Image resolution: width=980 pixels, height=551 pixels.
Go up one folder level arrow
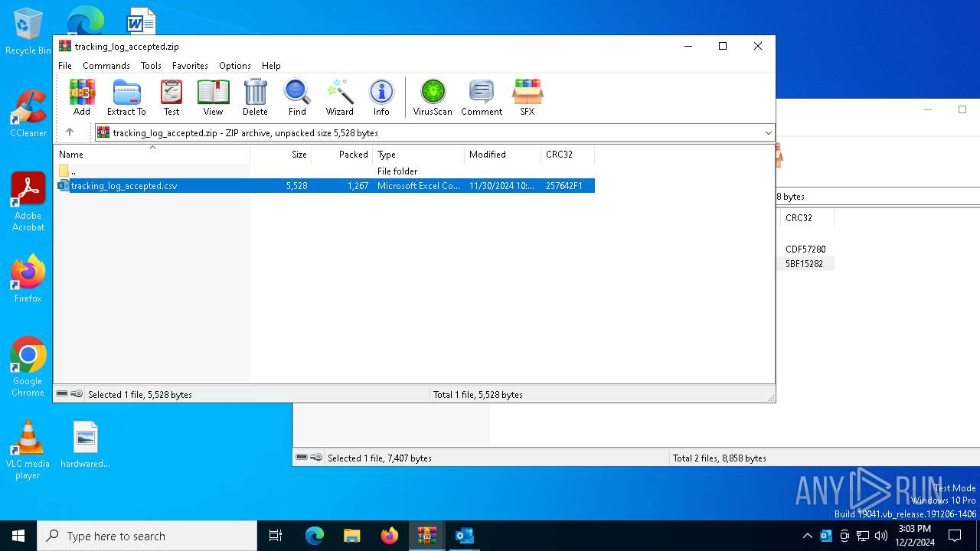click(70, 132)
